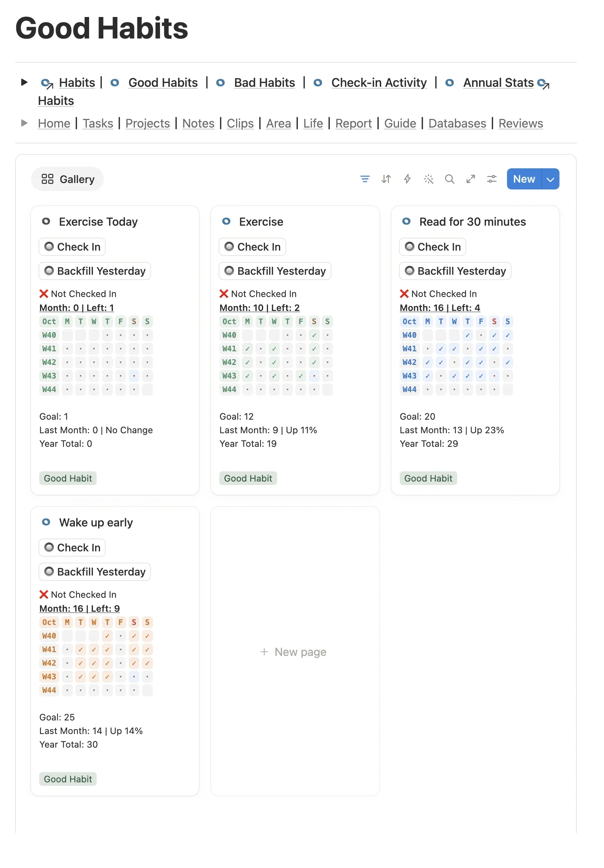Click the link icon before Habits

pyautogui.click(x=47, y=83)
